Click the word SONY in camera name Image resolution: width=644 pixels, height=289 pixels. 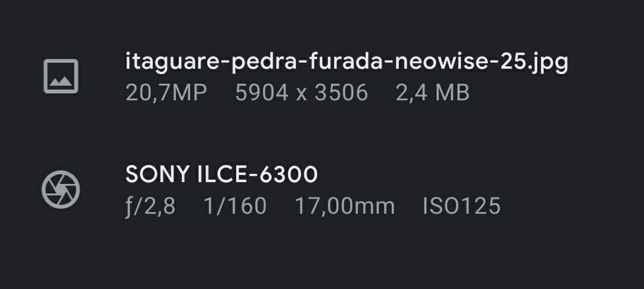(x=157, y=174)
